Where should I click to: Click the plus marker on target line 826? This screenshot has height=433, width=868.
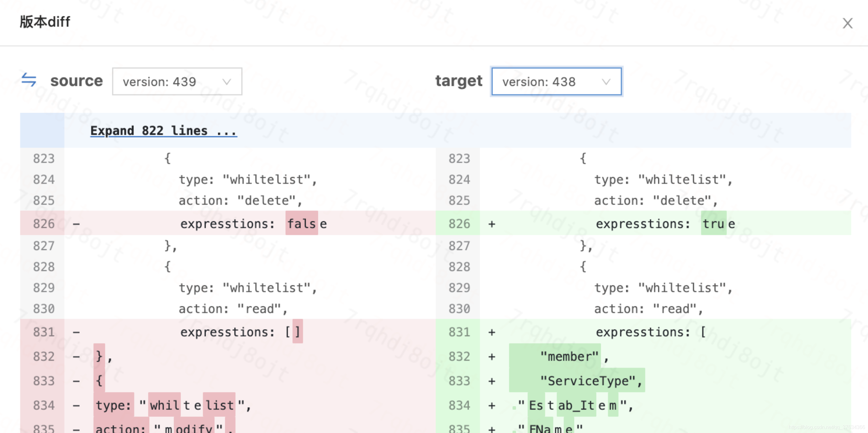click(492, 224)
